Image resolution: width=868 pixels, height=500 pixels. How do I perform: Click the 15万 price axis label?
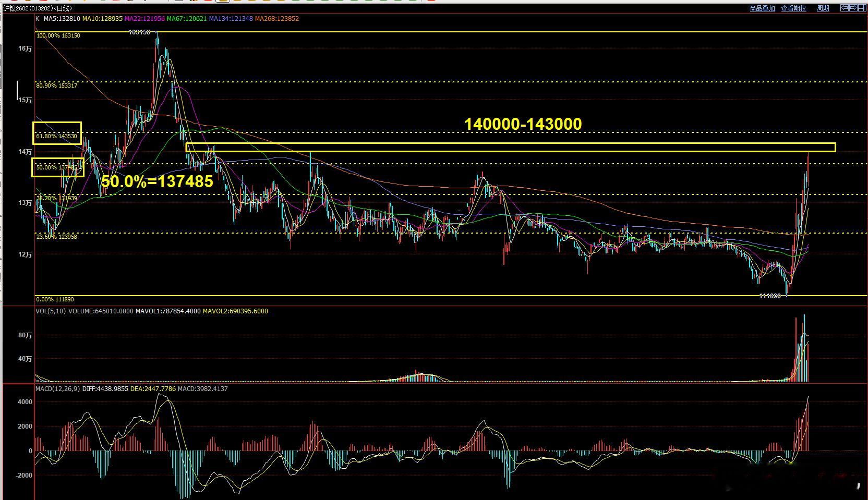point(25,100)
